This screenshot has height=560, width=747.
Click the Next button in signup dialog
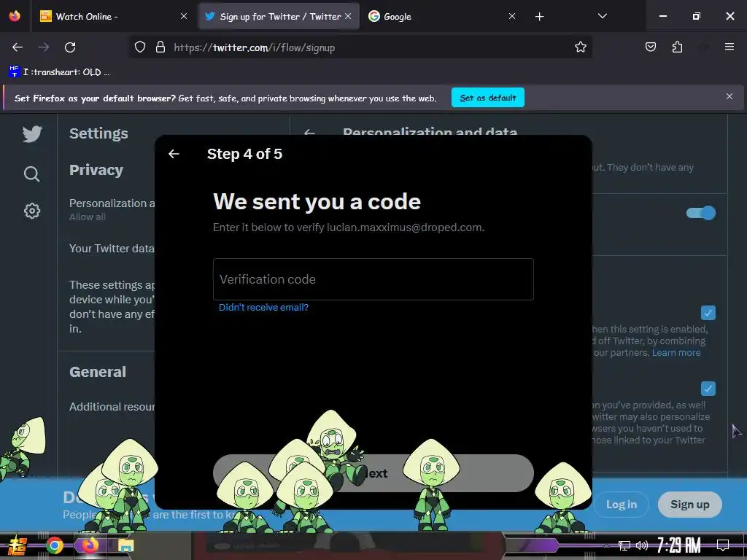(x=373, y=473)
